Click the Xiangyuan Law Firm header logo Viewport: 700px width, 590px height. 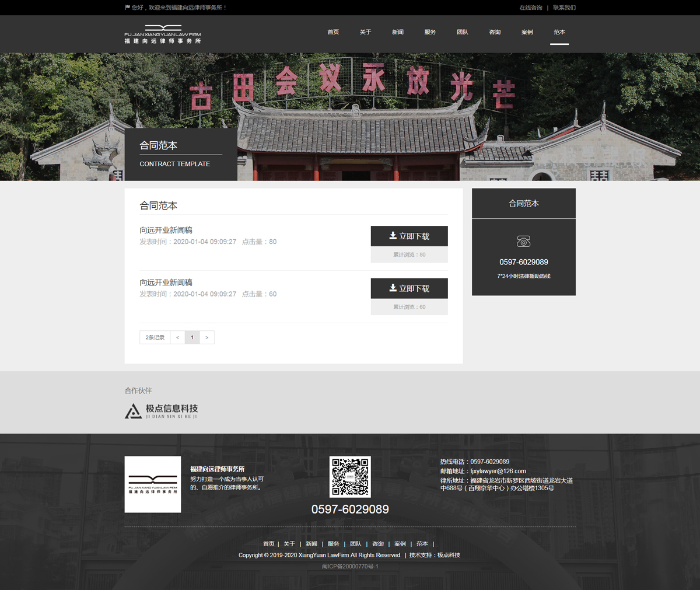(162, 34)
